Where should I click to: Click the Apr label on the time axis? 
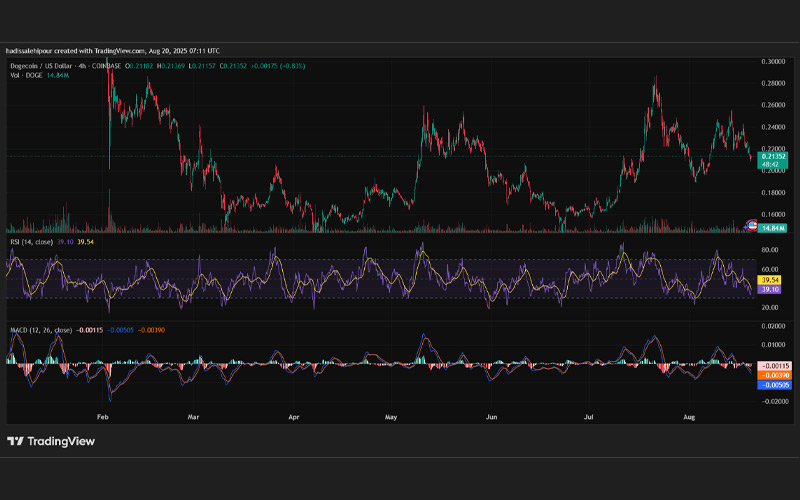293,417
